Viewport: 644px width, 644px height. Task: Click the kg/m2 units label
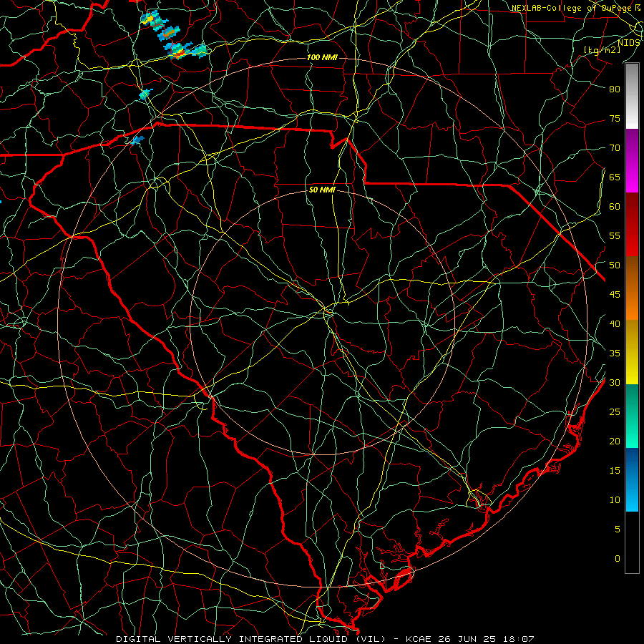click(x=602, y=50)
